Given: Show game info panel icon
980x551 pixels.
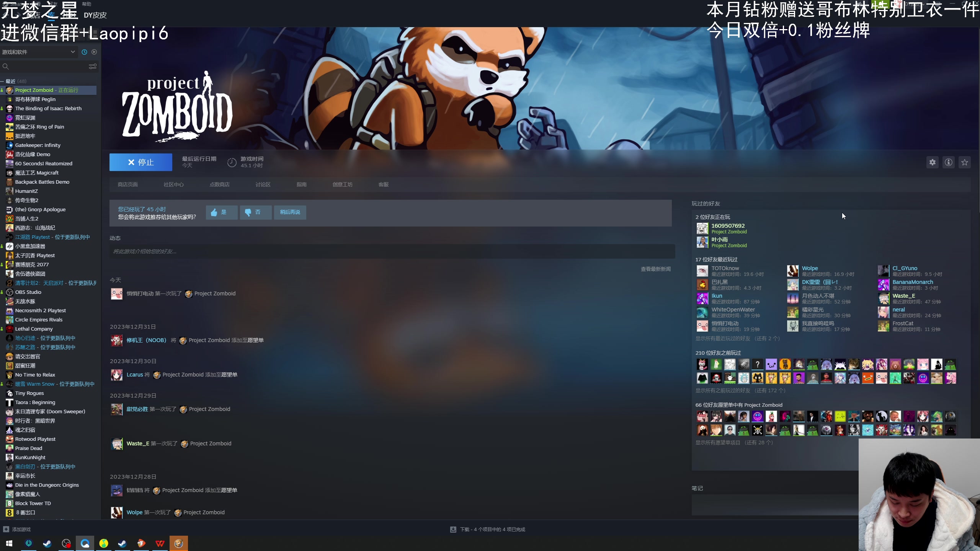Looking at the screenshot, I should (949, 162).
